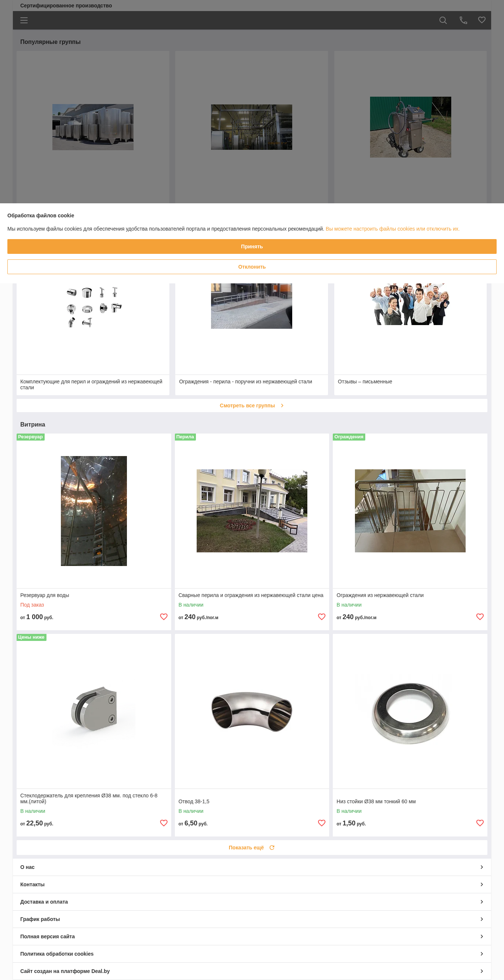504x980 pixels.
Task: Open Сварные перила building photo
Action: tap(252, 511)
